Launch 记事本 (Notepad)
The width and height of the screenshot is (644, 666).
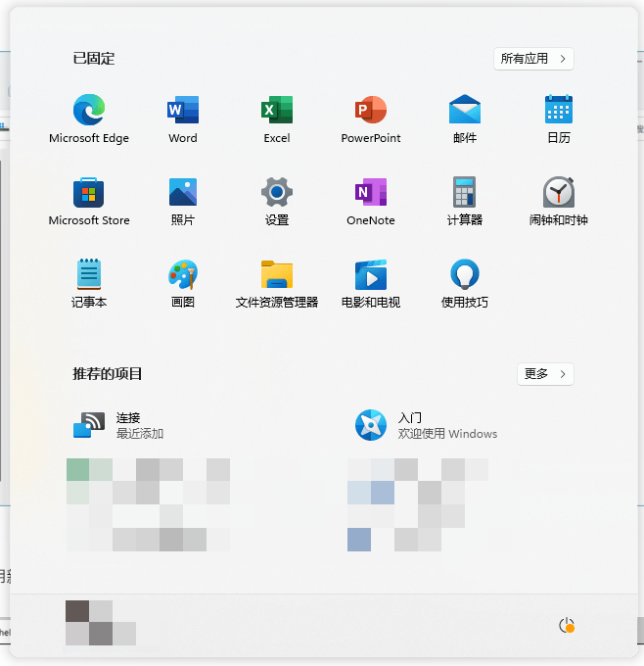[x=88, y=274]
